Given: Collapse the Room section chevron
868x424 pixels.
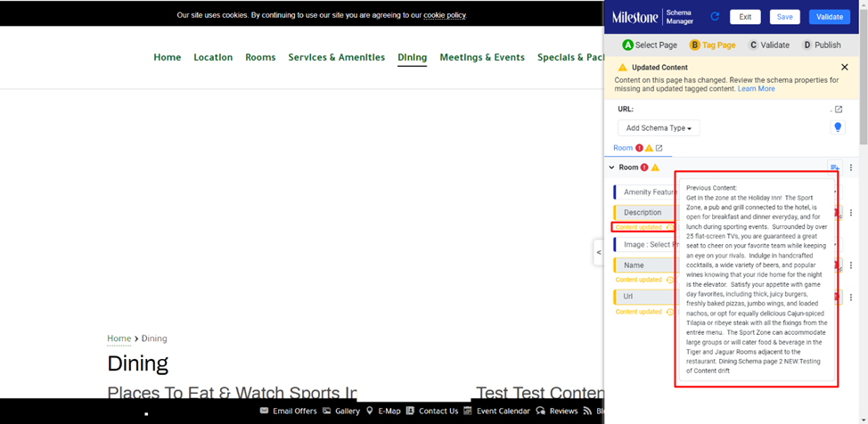Looking at the screenshot, I should [x=611, y=167].
